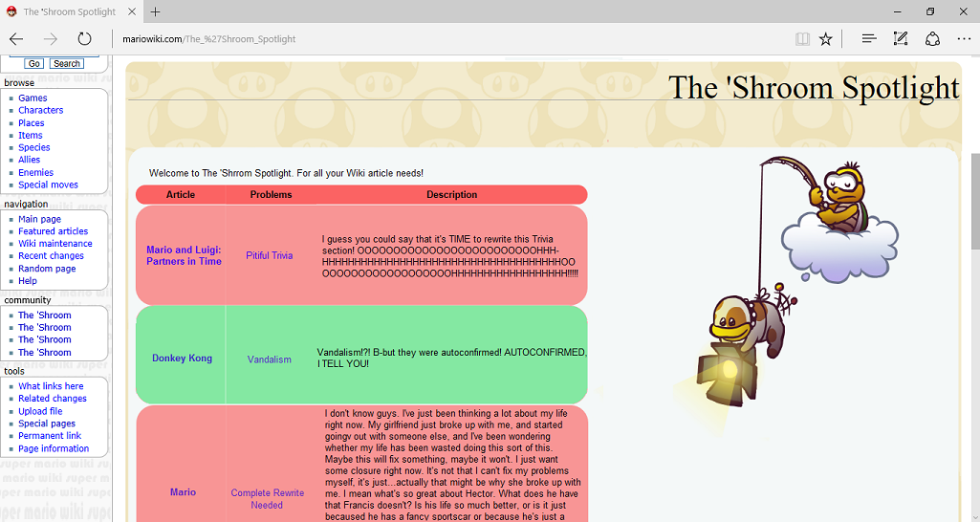Open Reading view book icon
This screenshot has height=522, width=980.
pyautogui.click(x=802, y=39)
